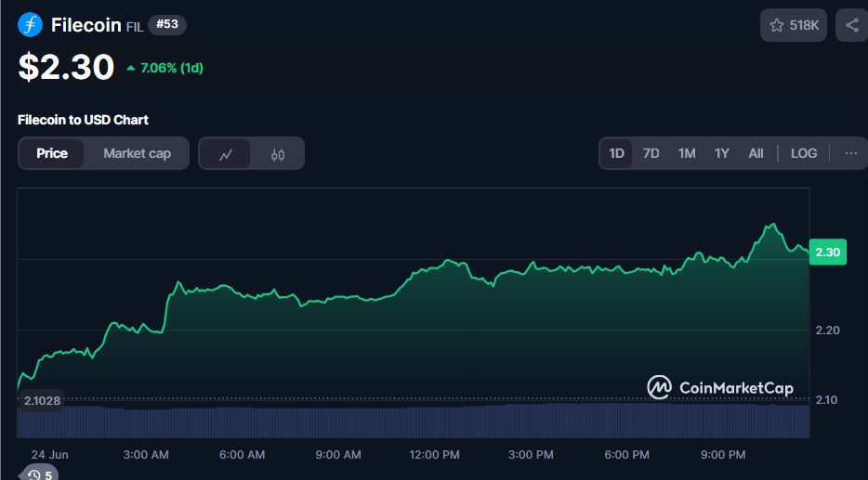Viewport: 868px width, 480px height.
Task: Click the FIL ticker symbol
Action: tap(135, 27)
